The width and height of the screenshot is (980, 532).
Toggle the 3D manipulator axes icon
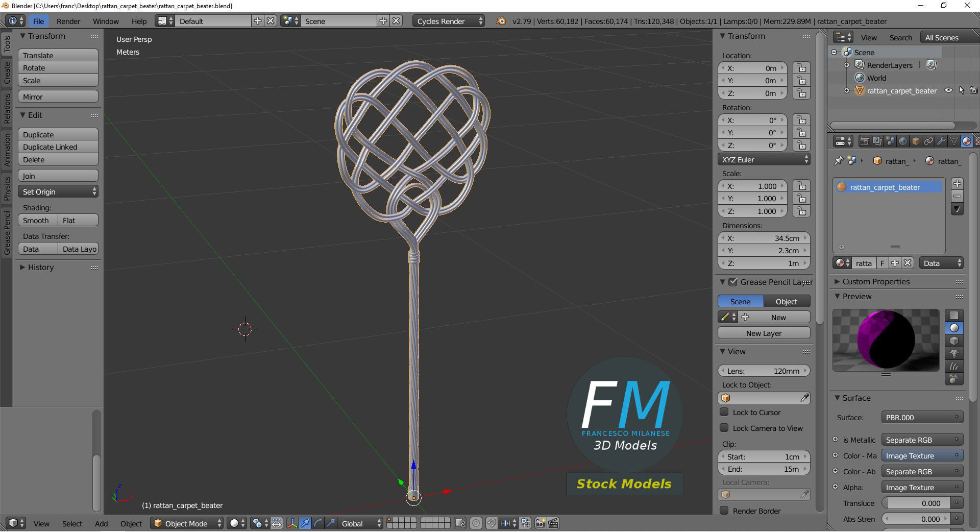[292, 523]
